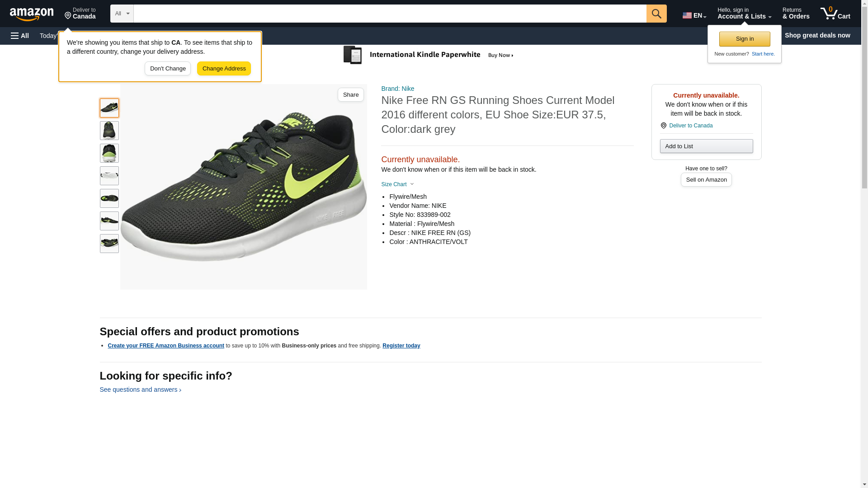Click the search magnifier button
The height and width of the screenshot is (488, 868).
pos(656,14)
